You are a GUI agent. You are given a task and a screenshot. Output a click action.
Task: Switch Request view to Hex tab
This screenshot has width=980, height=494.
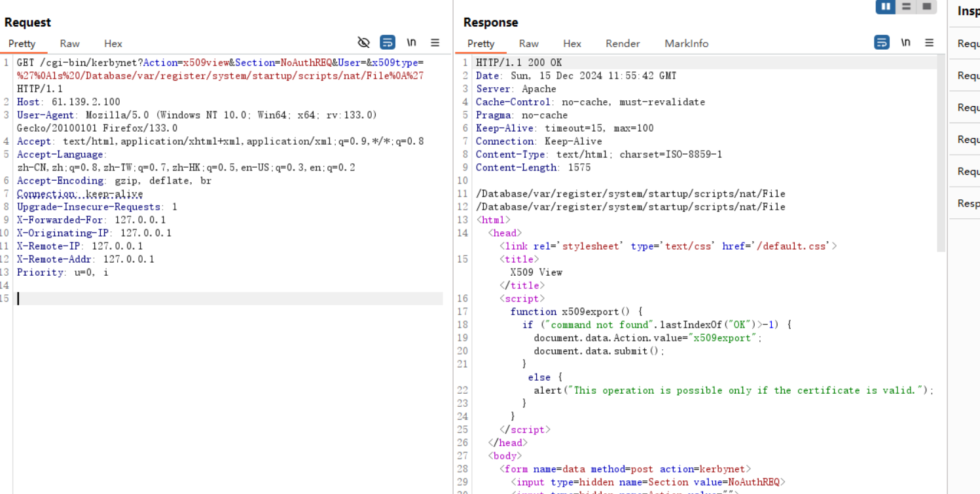click(x=113, y=43)
